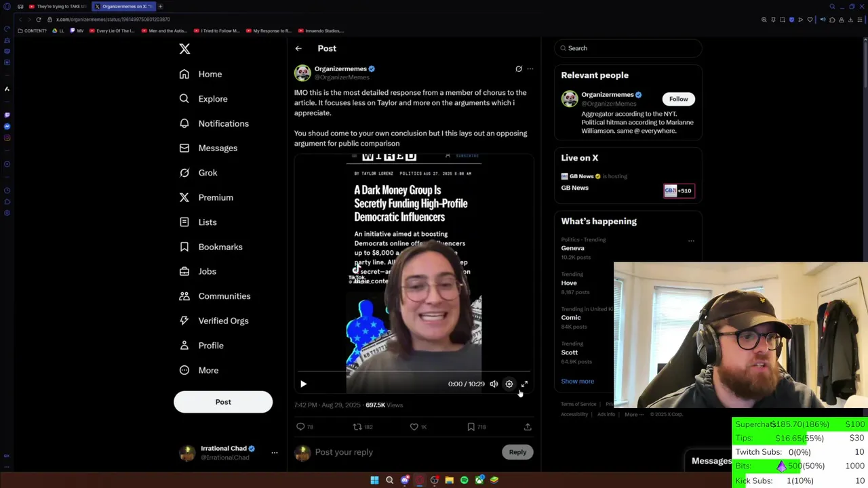Open video settings gear
The width and height of the screenshot is (868, 488).
click(x=509, y=384)
